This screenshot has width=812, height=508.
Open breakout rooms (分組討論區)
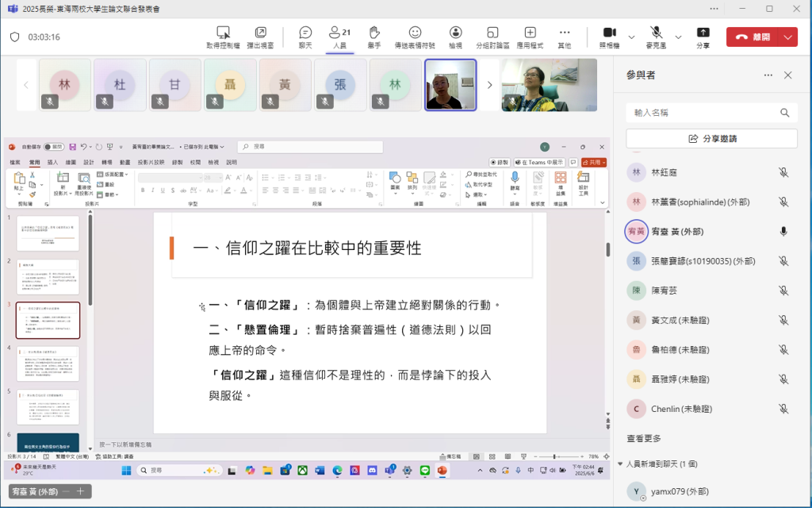click(492, 37)
